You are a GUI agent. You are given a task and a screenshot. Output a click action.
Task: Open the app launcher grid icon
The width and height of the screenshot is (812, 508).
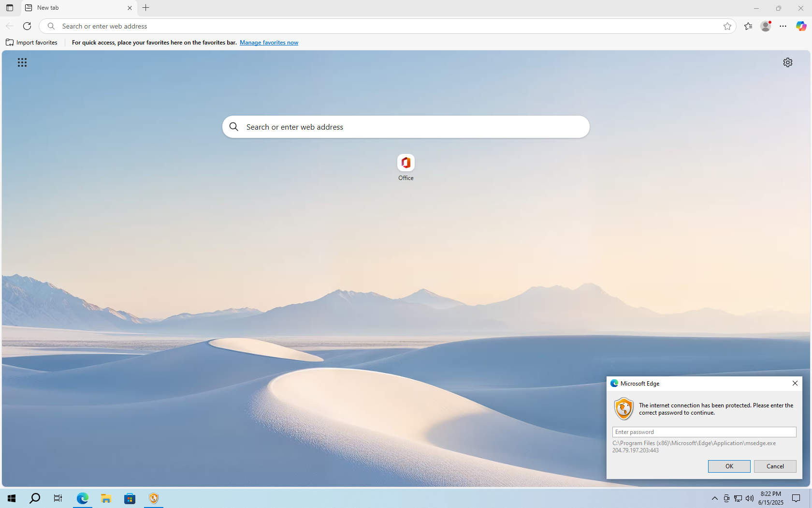tap(22, 62)
